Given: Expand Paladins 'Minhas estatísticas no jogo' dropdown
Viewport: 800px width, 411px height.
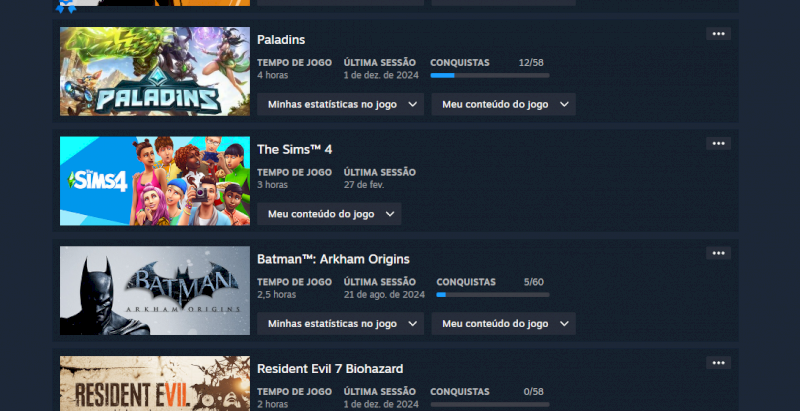Looking at the screenshot, I should click(340, 104).
